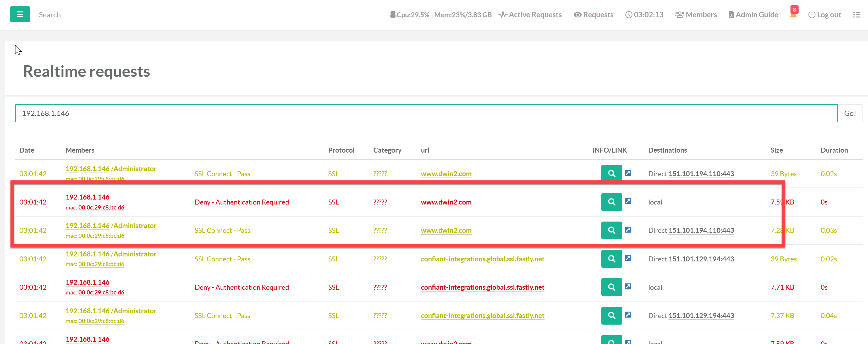Click the magnifier button in first row
The height and width of the screenshot is (344, 868).
coord(611,173)
